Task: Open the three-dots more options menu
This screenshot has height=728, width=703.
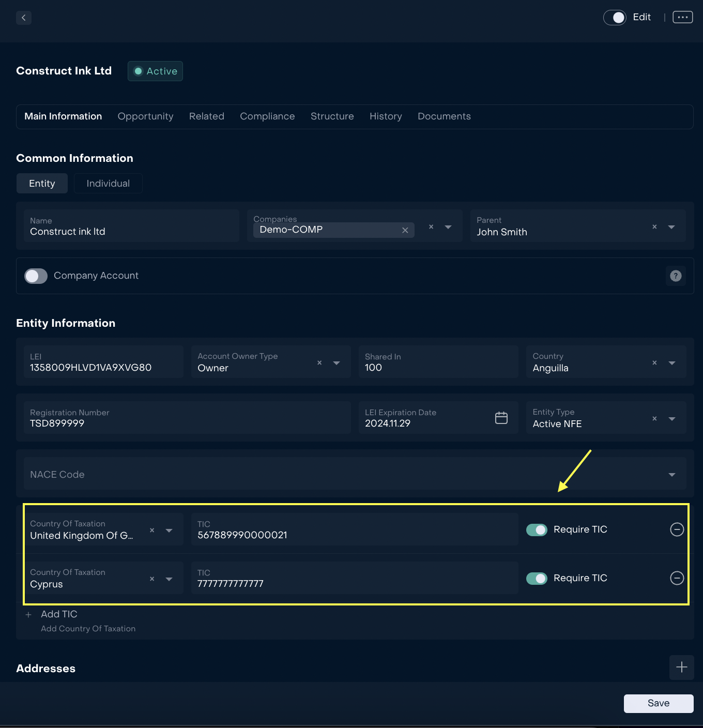Action: click(682, 17)
